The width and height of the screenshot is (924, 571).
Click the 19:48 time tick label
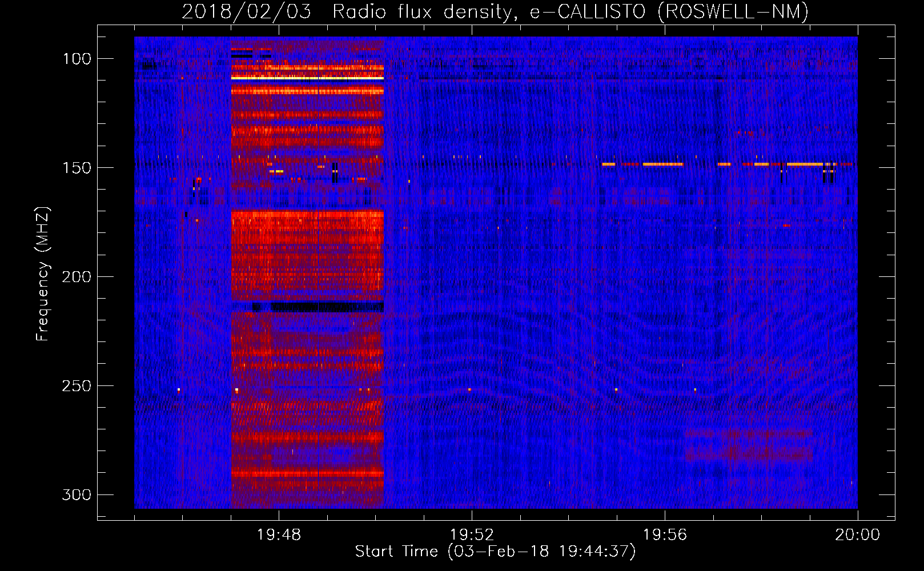[x=279, y=535]
